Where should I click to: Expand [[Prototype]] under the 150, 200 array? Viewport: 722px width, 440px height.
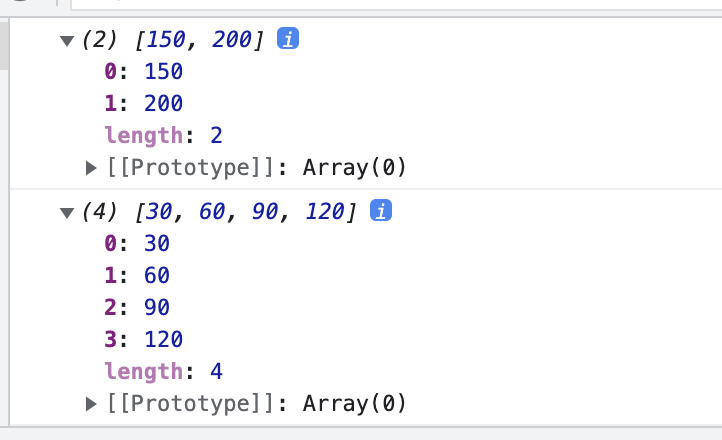pyautogui.click(x=91, y=168)
